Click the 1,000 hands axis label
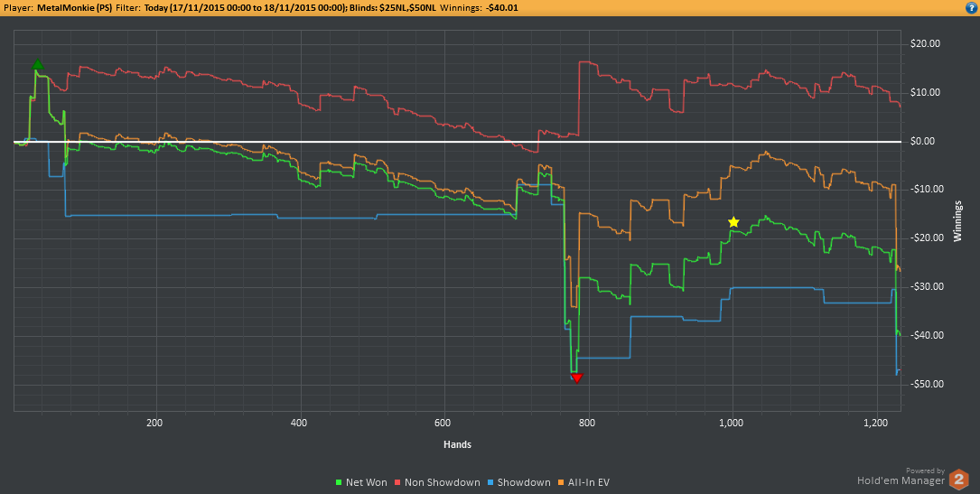980x494 pixels. tap(732, 422)
